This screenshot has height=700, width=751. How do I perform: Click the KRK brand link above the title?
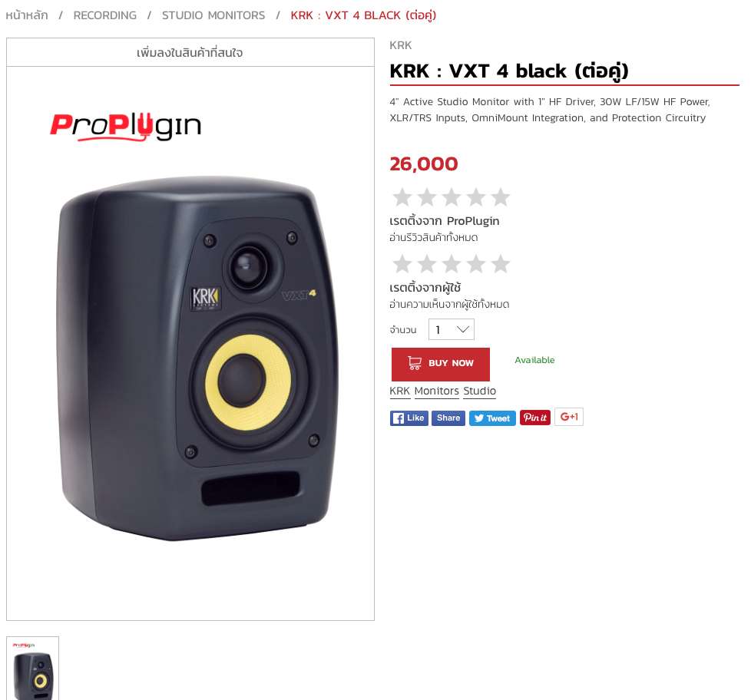coord(400,45)
